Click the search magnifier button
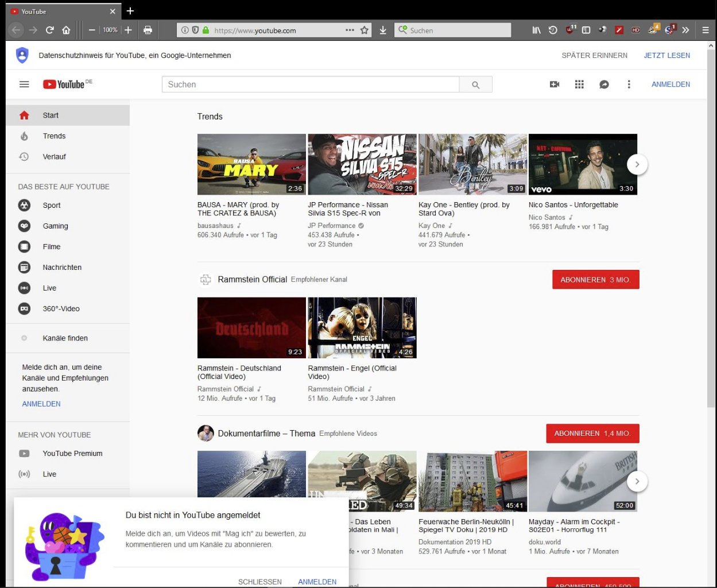The height and width of the screenshot is (588, 717). [x=475, y=84]
